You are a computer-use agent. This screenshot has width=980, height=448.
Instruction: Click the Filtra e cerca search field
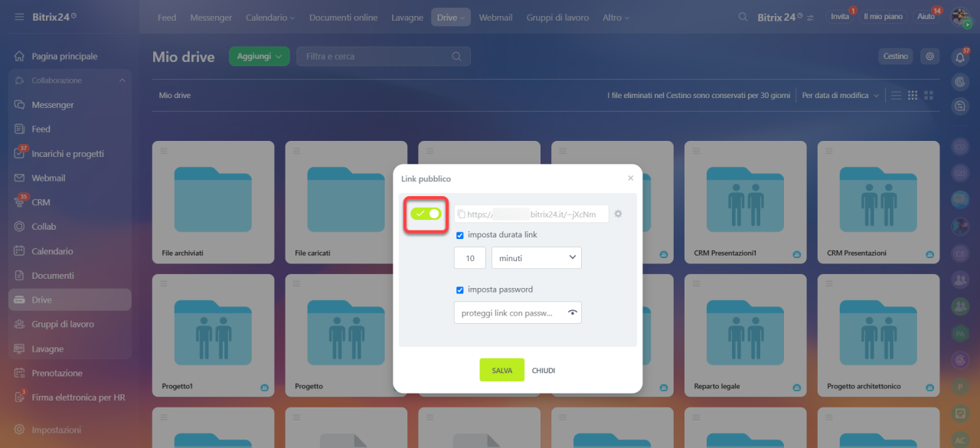click(383, 56)
